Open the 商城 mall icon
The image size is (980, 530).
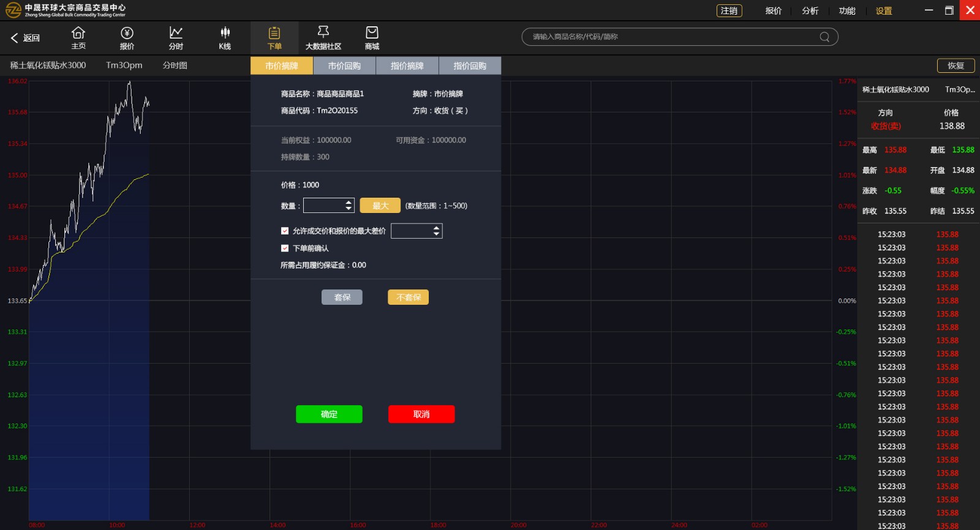372,37
